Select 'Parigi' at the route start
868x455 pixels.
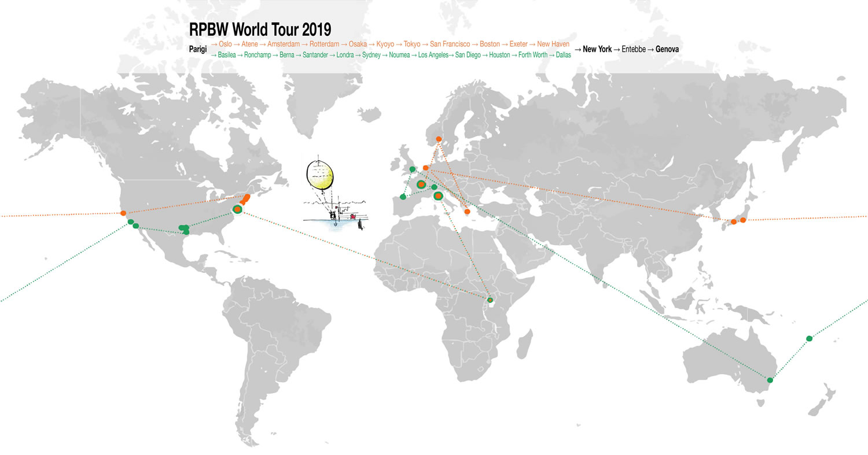tap(198, 49)
